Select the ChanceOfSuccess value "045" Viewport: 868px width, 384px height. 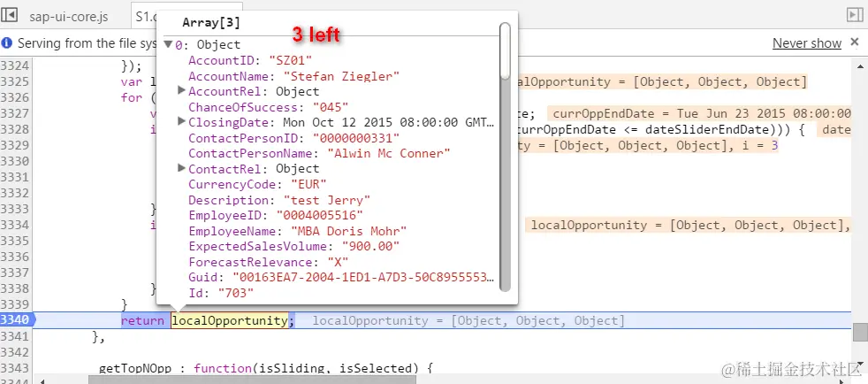331,107
